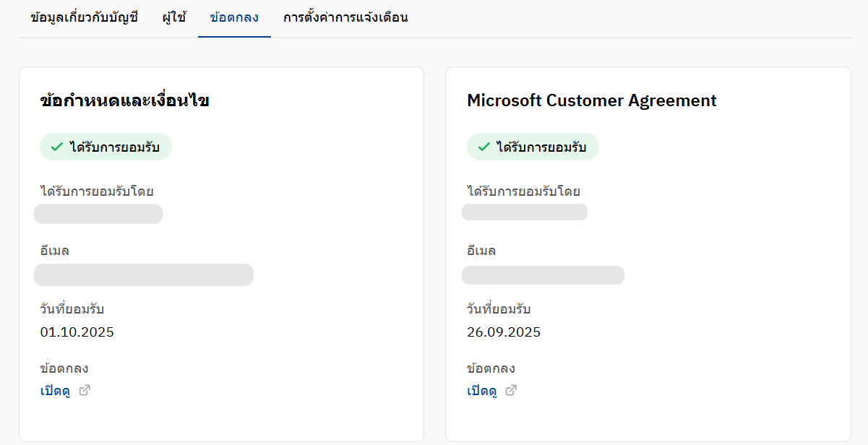Click ได้รับการยอมรับโดย label in ข้อกำหนดและเงื่อนไข card

pyautogui.click(x=97, y=191)
